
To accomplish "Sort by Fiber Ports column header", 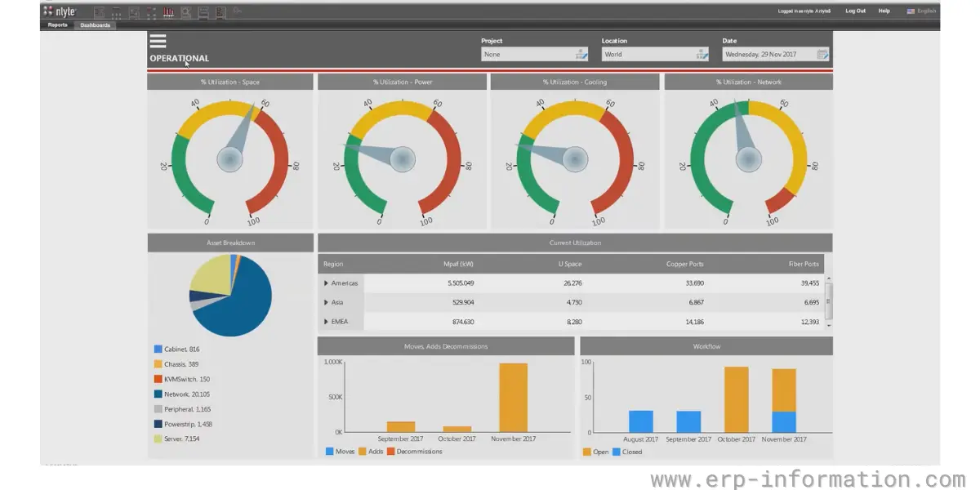I will 802,264.
